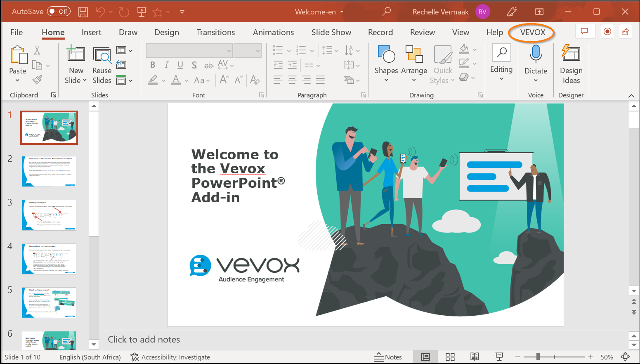Click Rechelle Vermaak account name
The image size is (640, 364).
click(440, 12)
